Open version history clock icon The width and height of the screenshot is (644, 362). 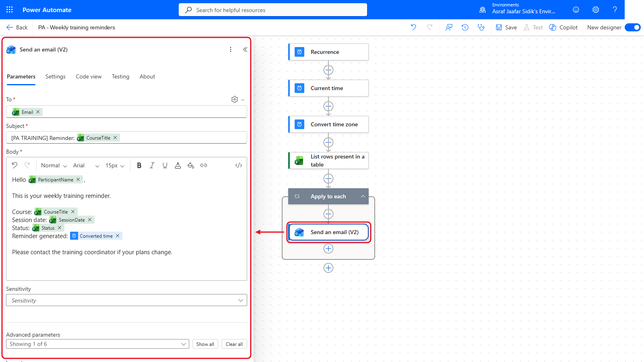[x=465, y=27]
